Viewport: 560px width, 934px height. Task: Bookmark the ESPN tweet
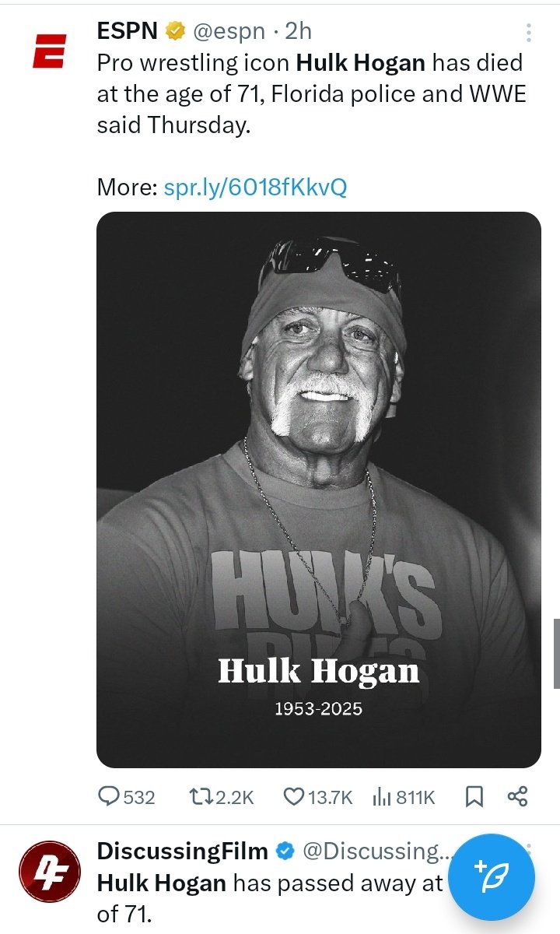click(x=474, y=796)
